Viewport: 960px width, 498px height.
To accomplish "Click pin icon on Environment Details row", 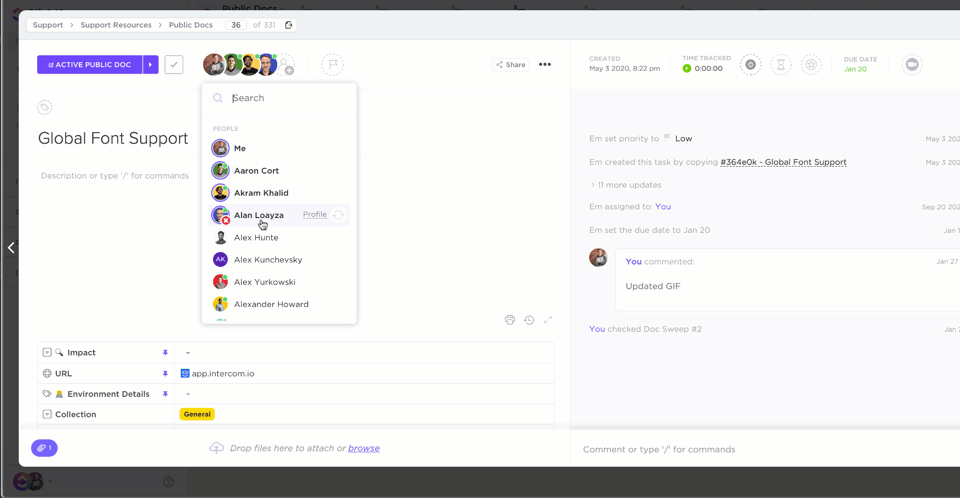I will pos(165,394).
